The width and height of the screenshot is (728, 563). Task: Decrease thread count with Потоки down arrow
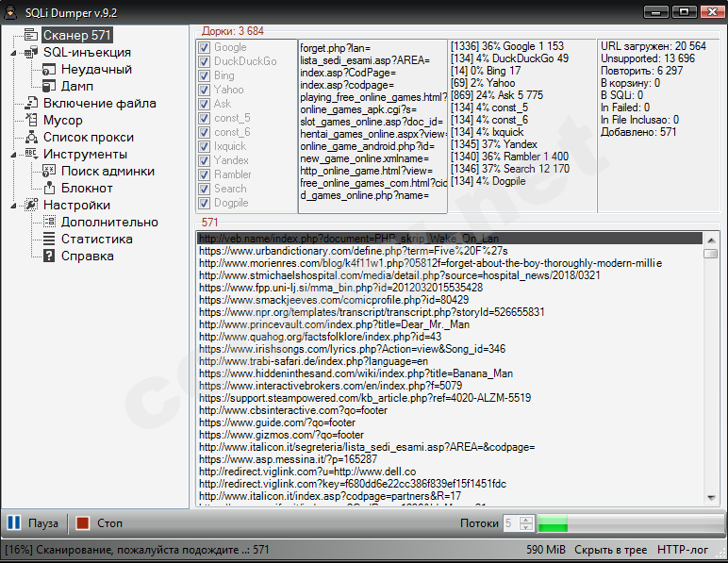pyautogui.click(x=526, y=527)
